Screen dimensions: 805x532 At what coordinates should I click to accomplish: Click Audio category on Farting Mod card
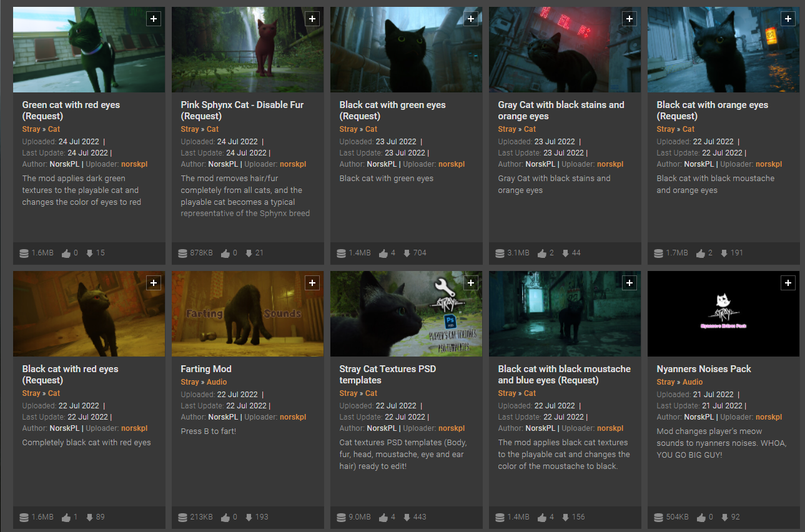point(217,382)
